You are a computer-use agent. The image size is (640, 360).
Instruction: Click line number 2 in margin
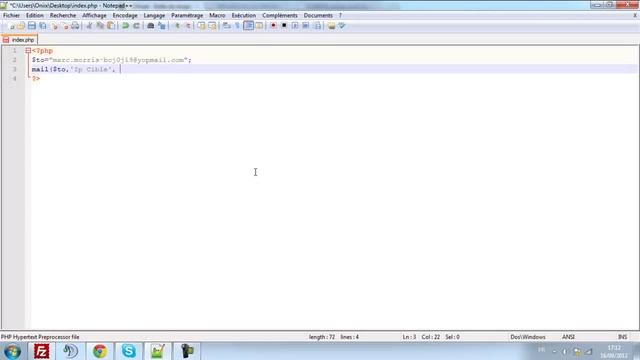[x=14, y=60]
